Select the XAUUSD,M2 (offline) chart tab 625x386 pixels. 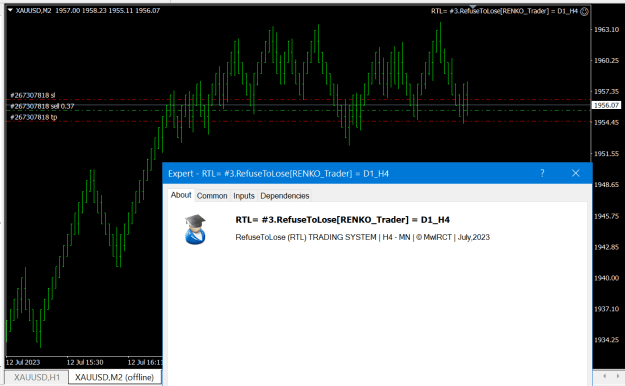coord(114,377)
